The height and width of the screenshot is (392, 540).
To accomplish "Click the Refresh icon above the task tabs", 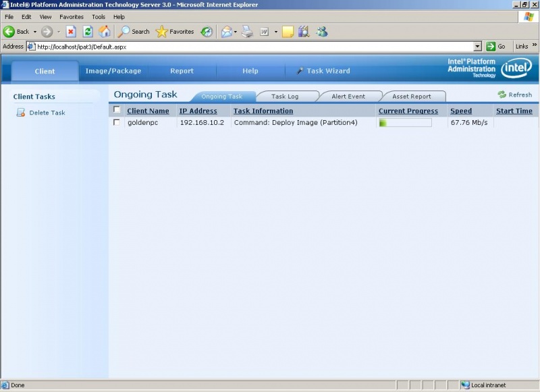I will pos(502,94).
